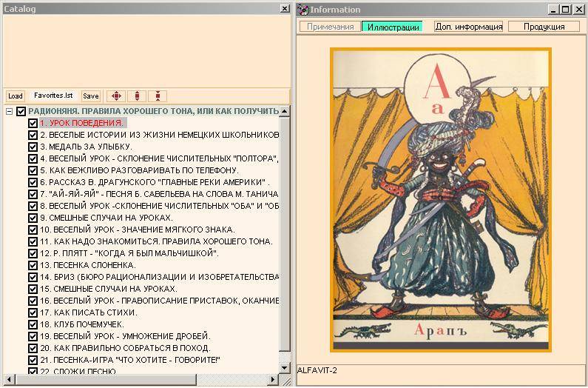Screen dimensions: 588x388
Task: Collapse the РАДИОНЯНЯ tree node
Action: pyautogui.click(x=10, y=111)
